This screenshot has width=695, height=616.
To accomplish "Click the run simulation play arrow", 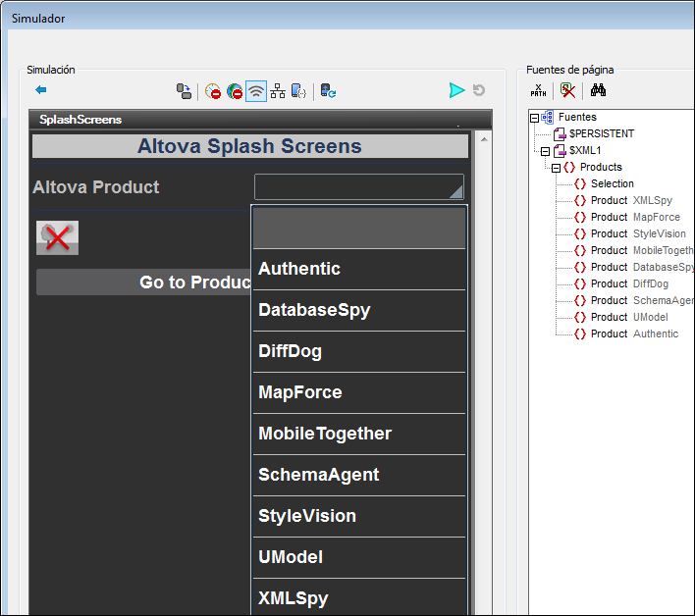I will point(456,90).
